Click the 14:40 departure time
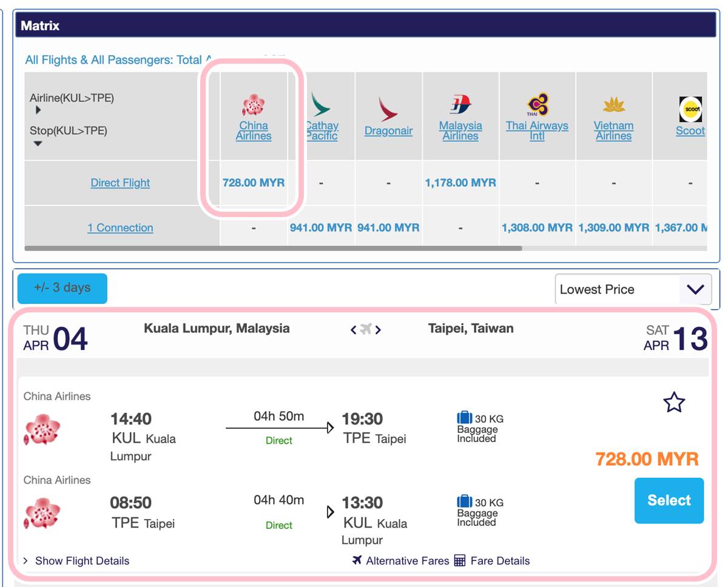The width and height of the screenshot is (728, 587). tap(131, 419)
